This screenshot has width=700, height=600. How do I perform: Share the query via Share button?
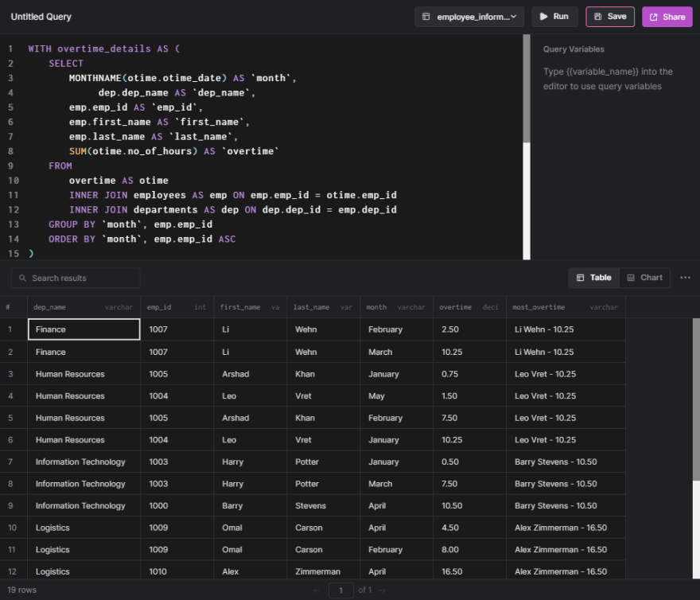(667, 17)
